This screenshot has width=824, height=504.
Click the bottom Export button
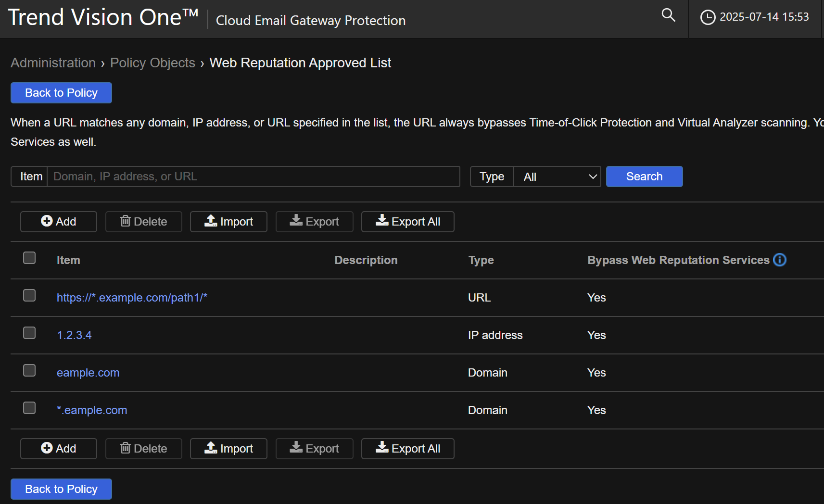[x=314, y=449]
